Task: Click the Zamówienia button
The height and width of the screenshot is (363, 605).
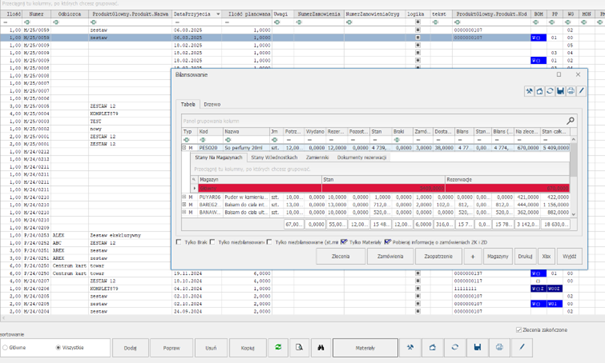Action: click(x=390, y=256)
